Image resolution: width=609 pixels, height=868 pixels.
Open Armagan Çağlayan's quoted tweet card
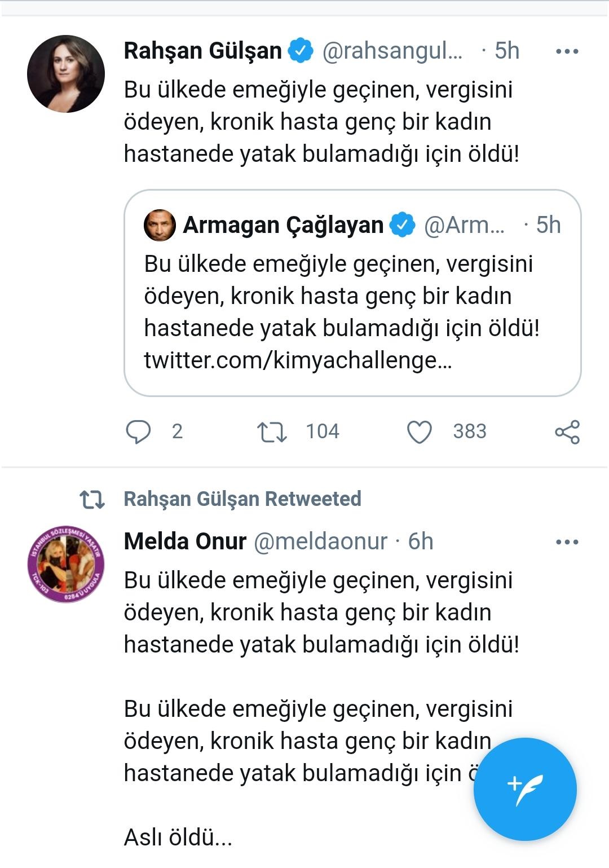(x=352, y=293)
